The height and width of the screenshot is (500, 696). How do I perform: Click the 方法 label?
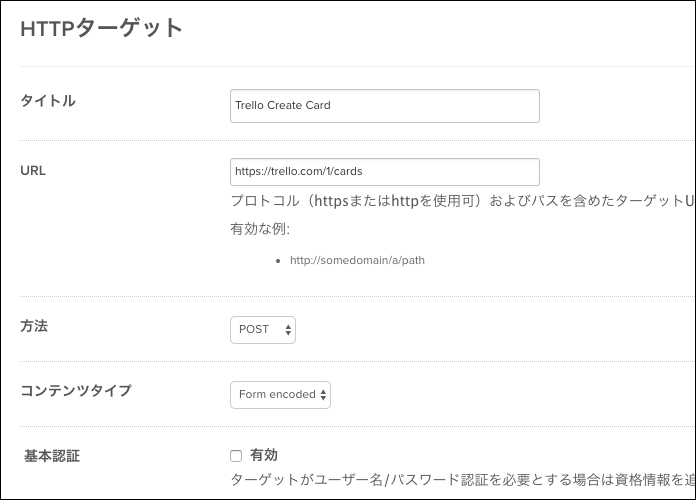[34, 326]
